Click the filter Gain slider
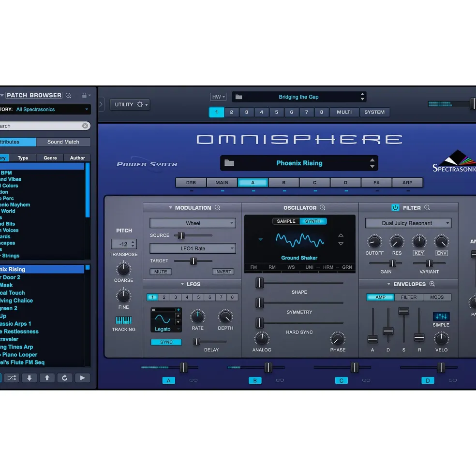Screen dimensions: 476x476 [x=386, y=263]
